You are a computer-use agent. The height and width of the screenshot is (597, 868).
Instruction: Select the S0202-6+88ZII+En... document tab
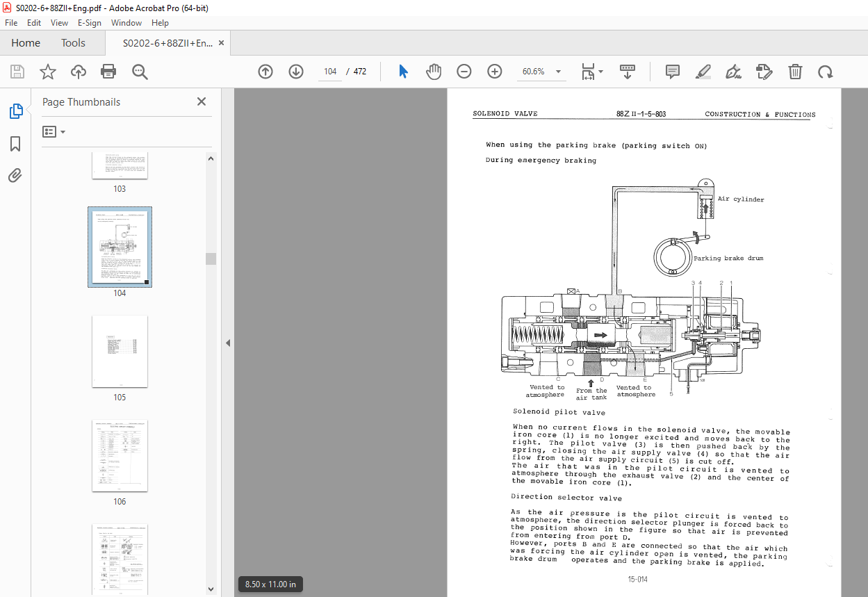click(167, 42)
